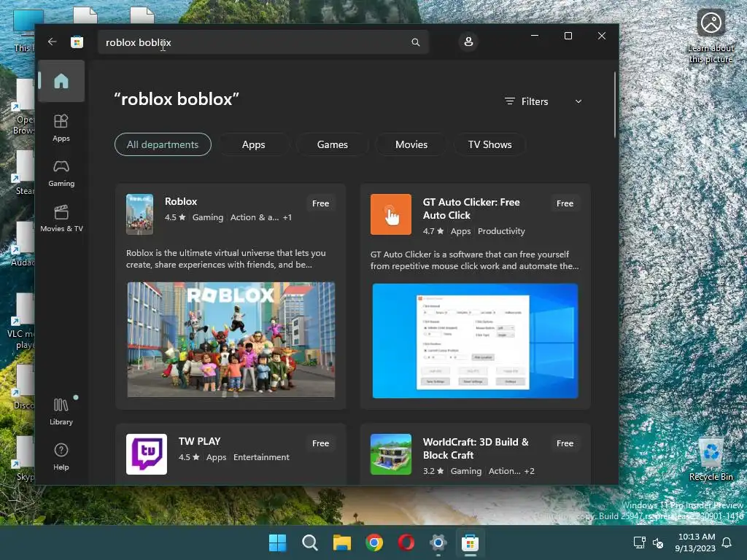
Task: Open the Apps sidebar section
Action: (61, 128)
